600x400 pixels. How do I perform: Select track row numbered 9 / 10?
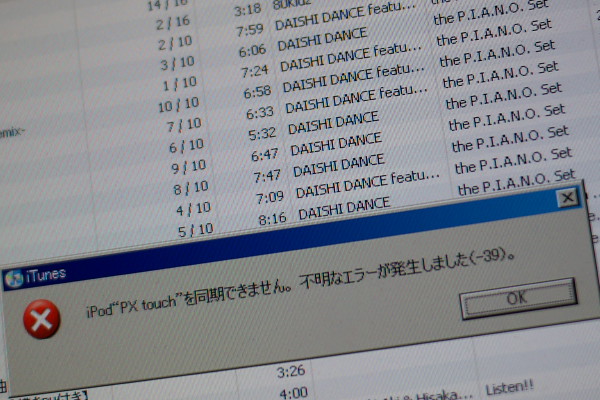pyautogui.click(x=189, y=167)
